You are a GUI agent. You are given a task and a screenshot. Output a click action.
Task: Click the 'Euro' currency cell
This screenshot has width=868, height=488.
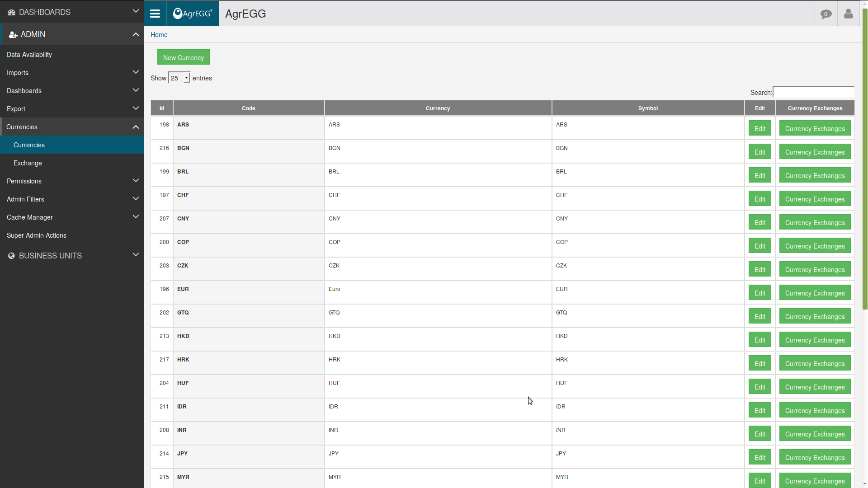pyautogui.click(x=438, y=292)
